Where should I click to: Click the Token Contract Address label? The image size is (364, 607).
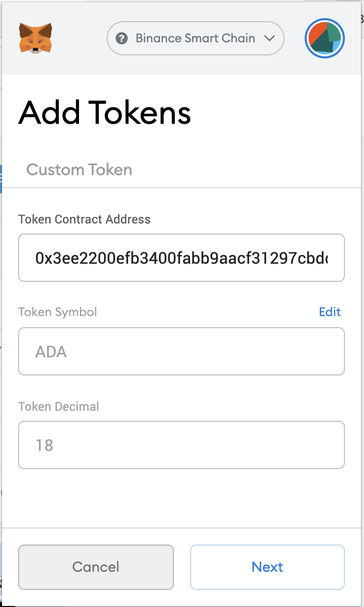click(84, 219)
